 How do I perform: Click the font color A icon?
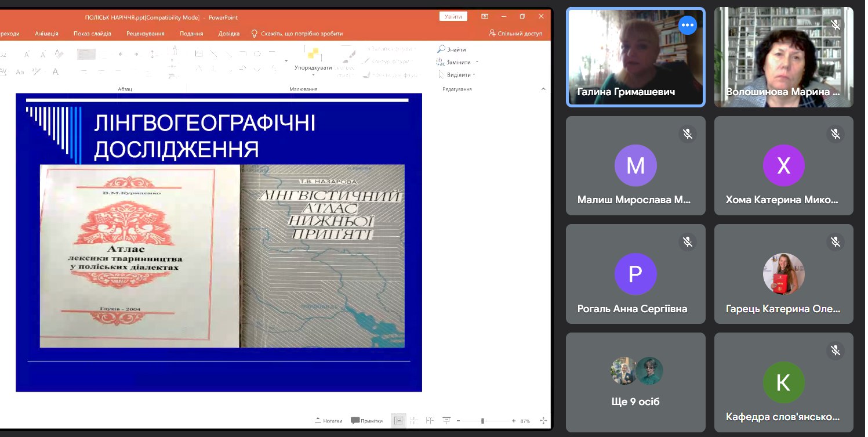pyautogui.click(x=56, y=72)
